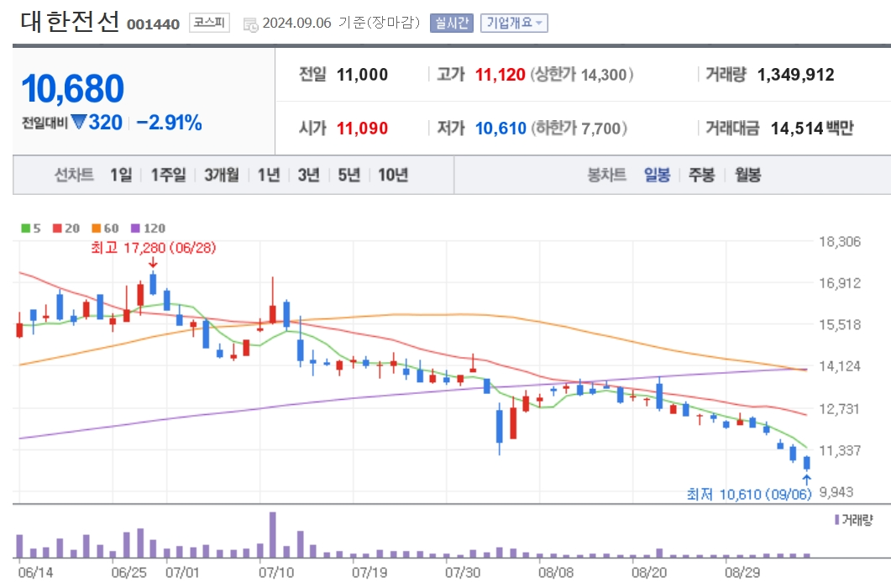Open the 기업개요 dropdown
891x588 pixels.
pos(514,23)
